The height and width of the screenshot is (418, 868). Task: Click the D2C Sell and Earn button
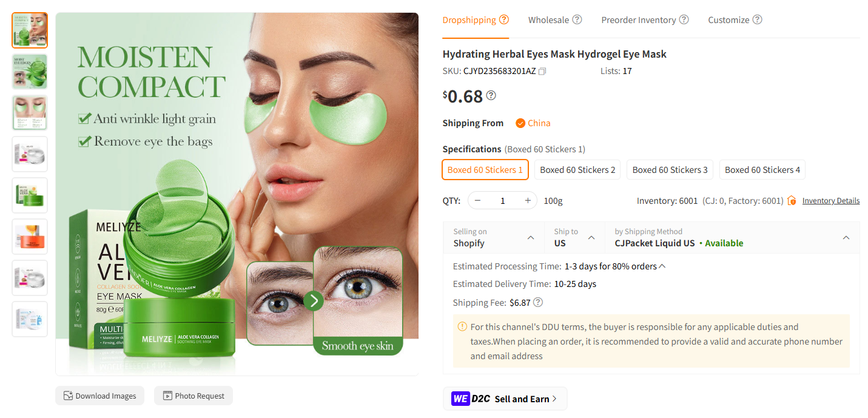tap(505, 399)
